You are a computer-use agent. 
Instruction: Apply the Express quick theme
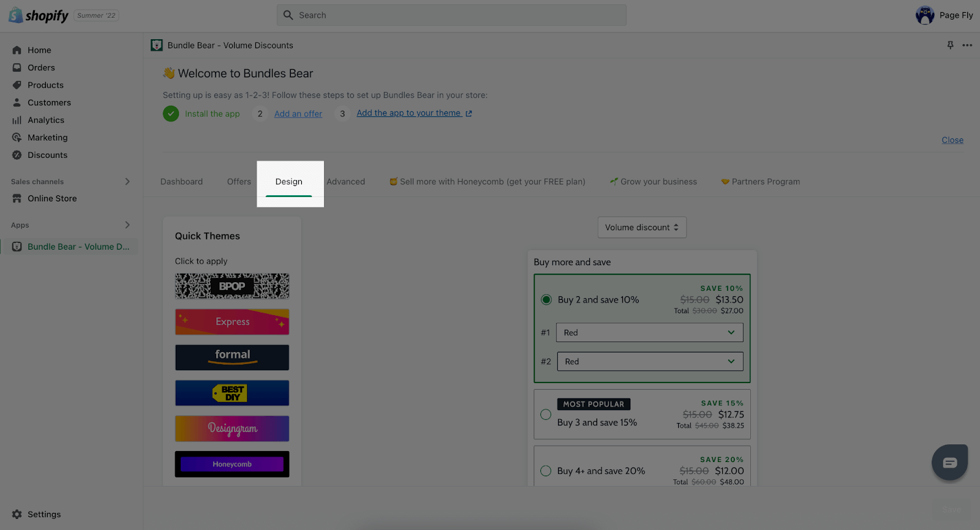click(232, 322)
